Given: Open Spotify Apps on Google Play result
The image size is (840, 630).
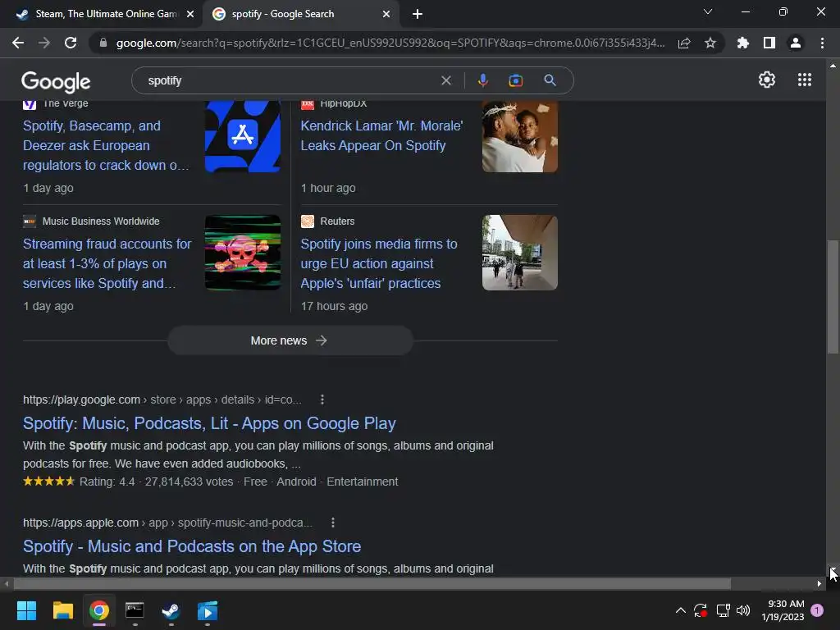Looking at the screenshot, I should [209, 423].
